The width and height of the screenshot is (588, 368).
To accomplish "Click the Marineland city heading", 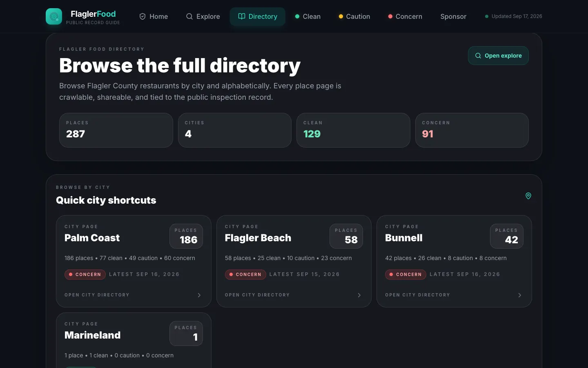I will [93, 335].
